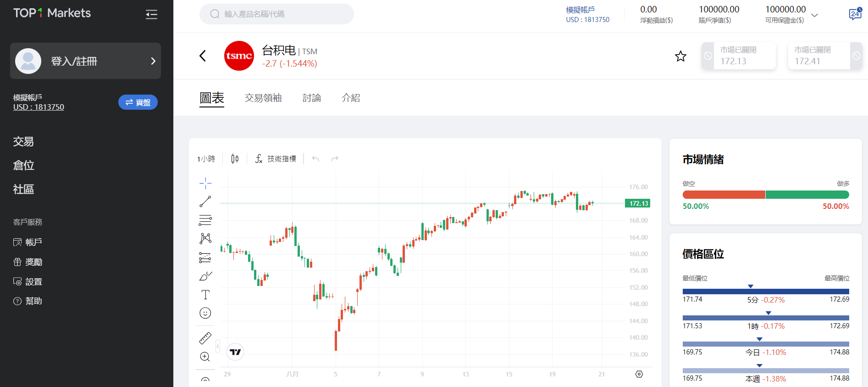Screen dimensions: 868x387
Task: Click the red short sentiment bar
Action: tap(724, 195)
